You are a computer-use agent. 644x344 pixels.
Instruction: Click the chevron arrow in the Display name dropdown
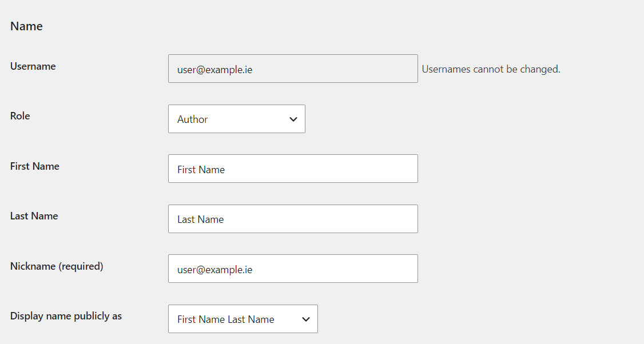306,319
